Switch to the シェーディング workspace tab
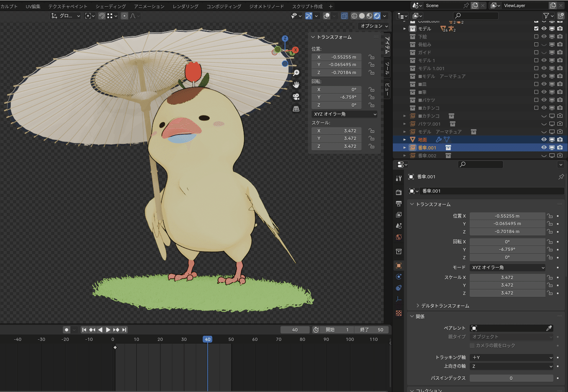This screenshot has height=392, width=568. [111, 7]
